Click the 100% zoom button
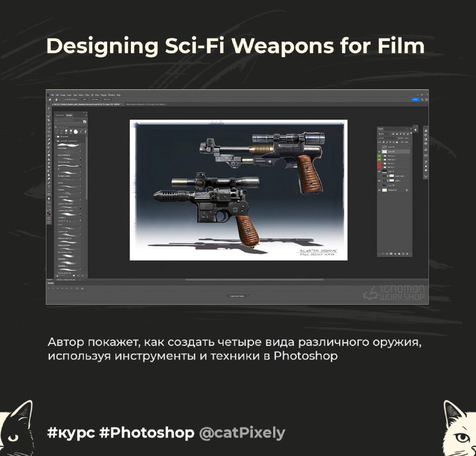This screenshot has width=476, height=456. tap(84, 99)
